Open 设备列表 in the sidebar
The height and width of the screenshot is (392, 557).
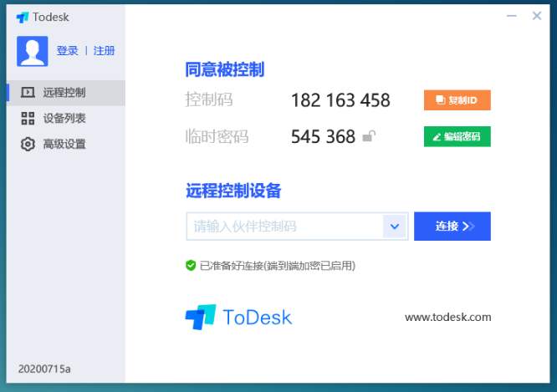(66, 118)
